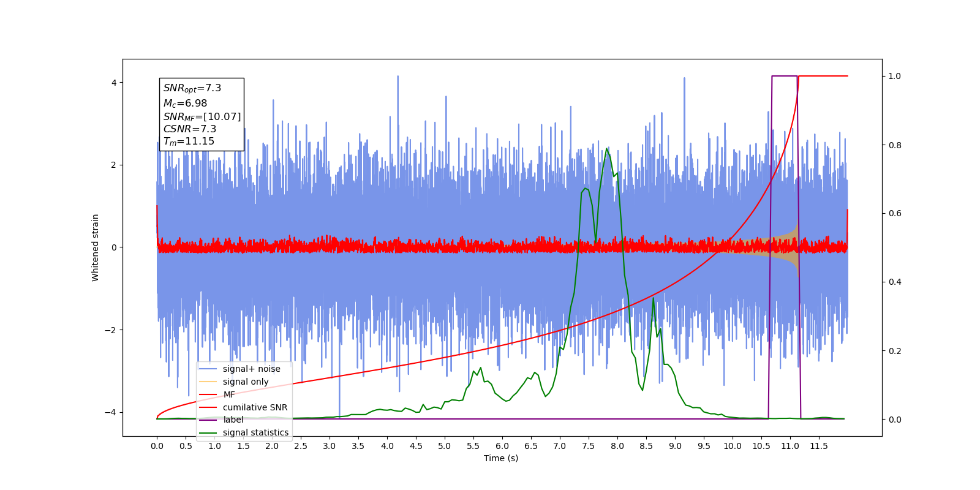The width and height of the screenshot is (980, 490).
Task: Click the T_m=11.15 annotation text
Action: (189, 141)
